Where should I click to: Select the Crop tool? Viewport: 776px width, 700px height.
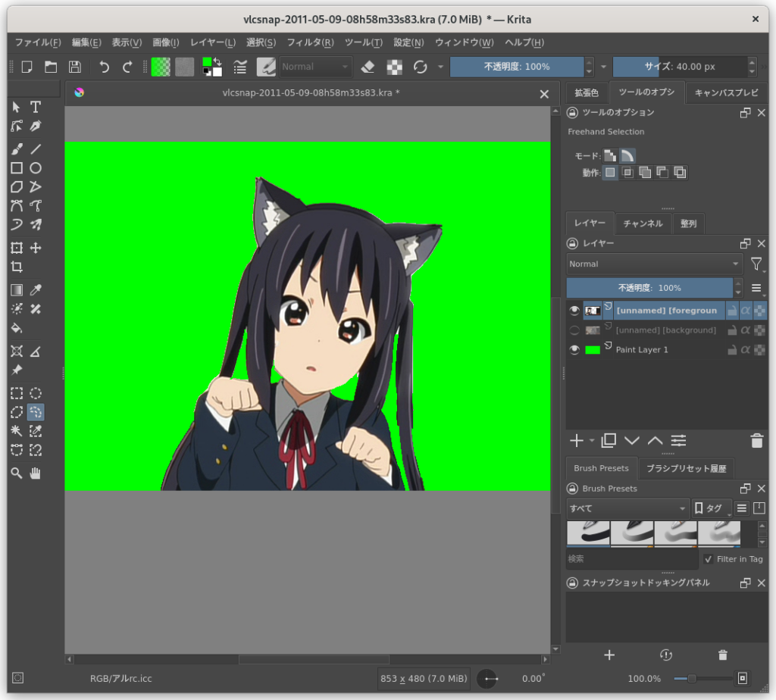pos(17,267)
